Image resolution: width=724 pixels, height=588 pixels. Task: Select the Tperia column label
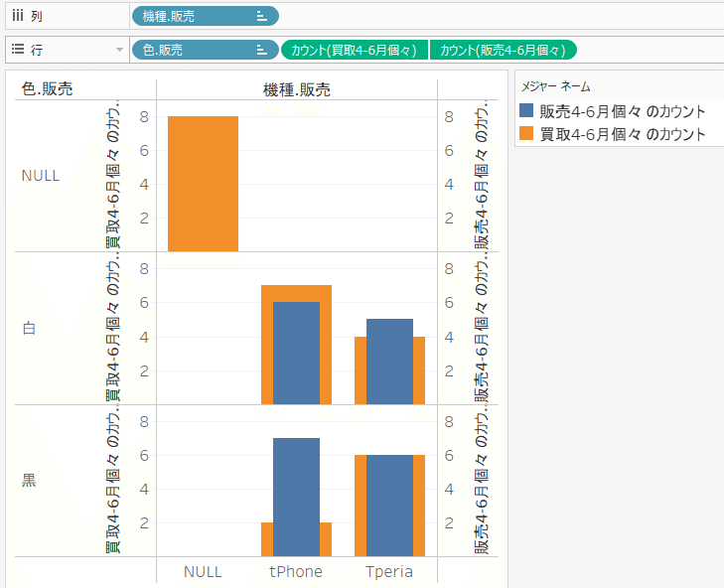click(x=389, y=571)
